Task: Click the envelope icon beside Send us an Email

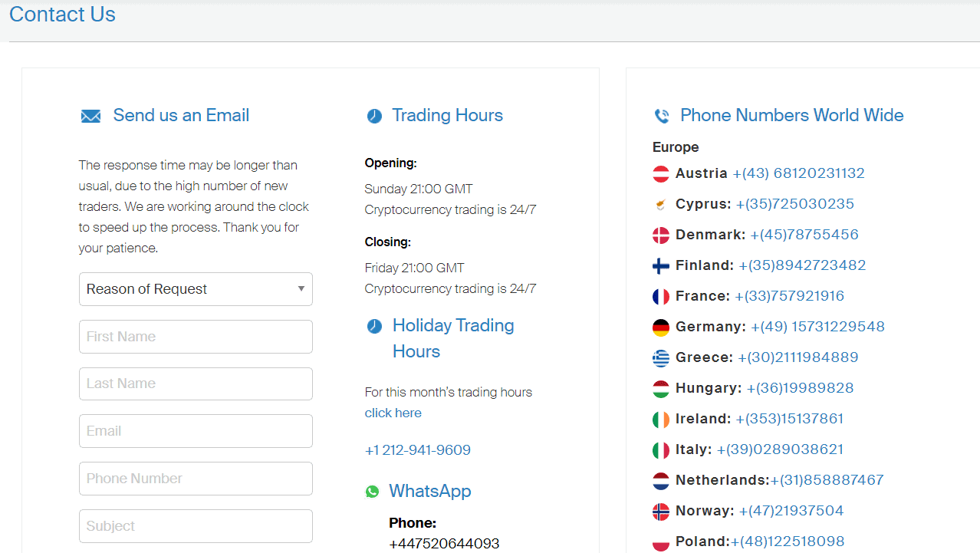Action: [x=90, y=116]
